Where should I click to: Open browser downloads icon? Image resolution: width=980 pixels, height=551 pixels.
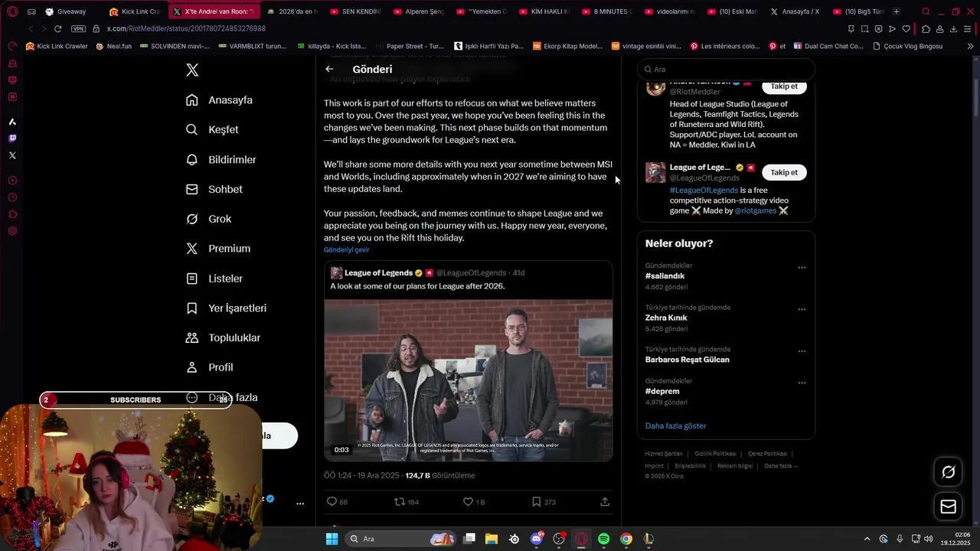pos(953,28)
